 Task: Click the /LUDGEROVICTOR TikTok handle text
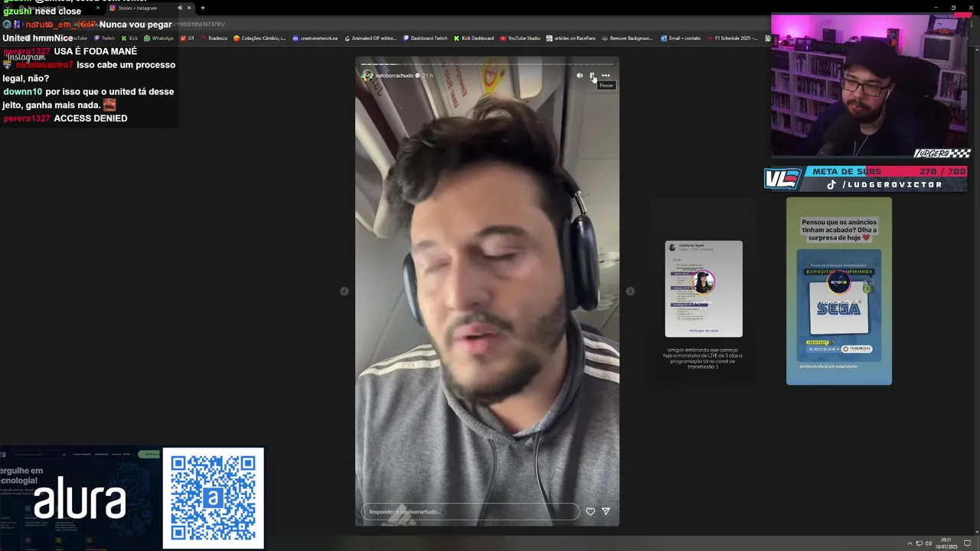[892, 184]
